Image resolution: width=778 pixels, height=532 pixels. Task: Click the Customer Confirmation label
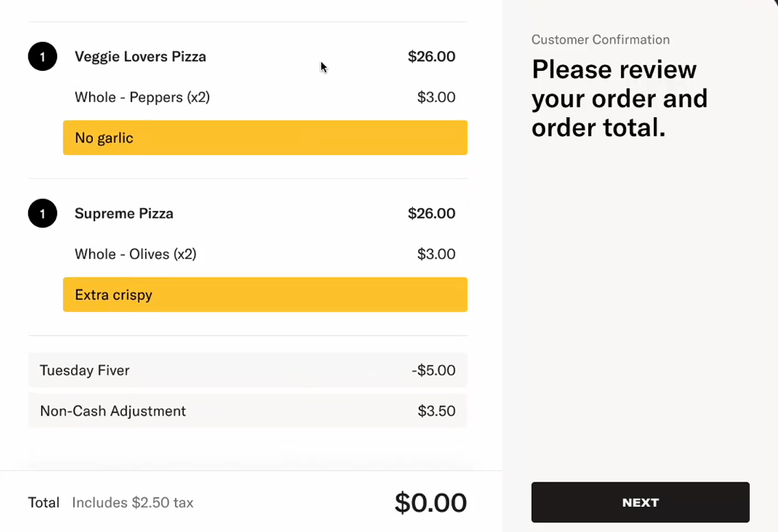point(600,40)
